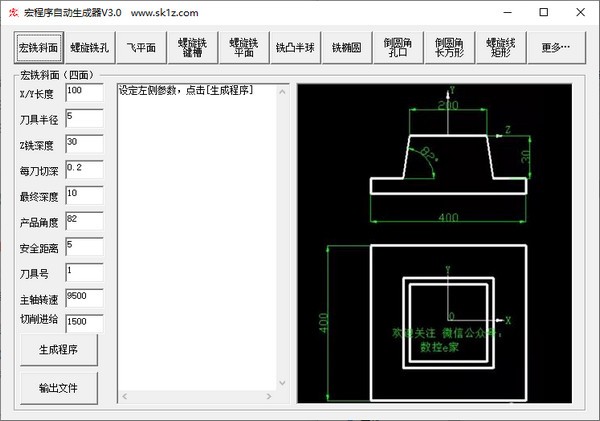Click the app icon in title bar
This screenshot has width=600, height=421.
point(14,13)
